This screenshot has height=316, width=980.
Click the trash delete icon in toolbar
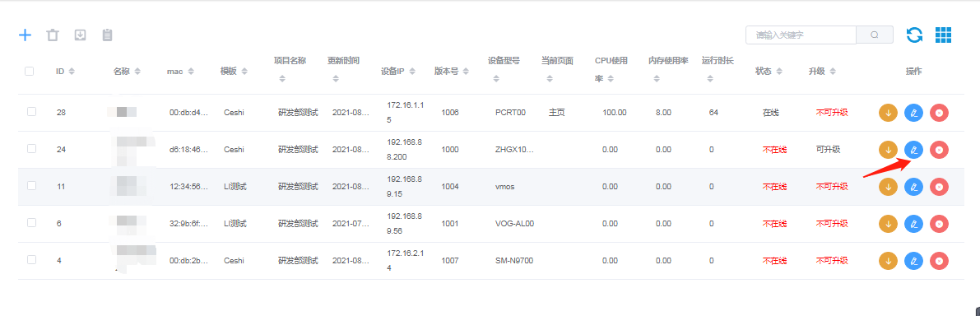click(53, 35)
